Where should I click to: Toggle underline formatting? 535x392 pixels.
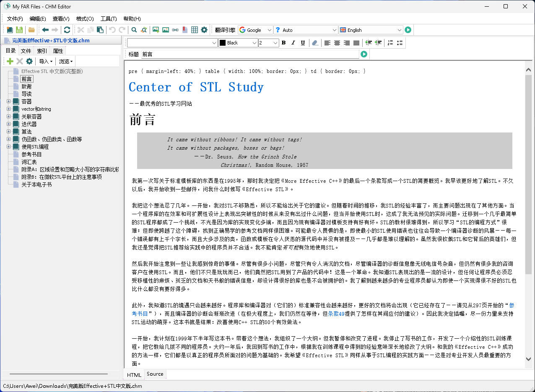click(x=303, y=43)
